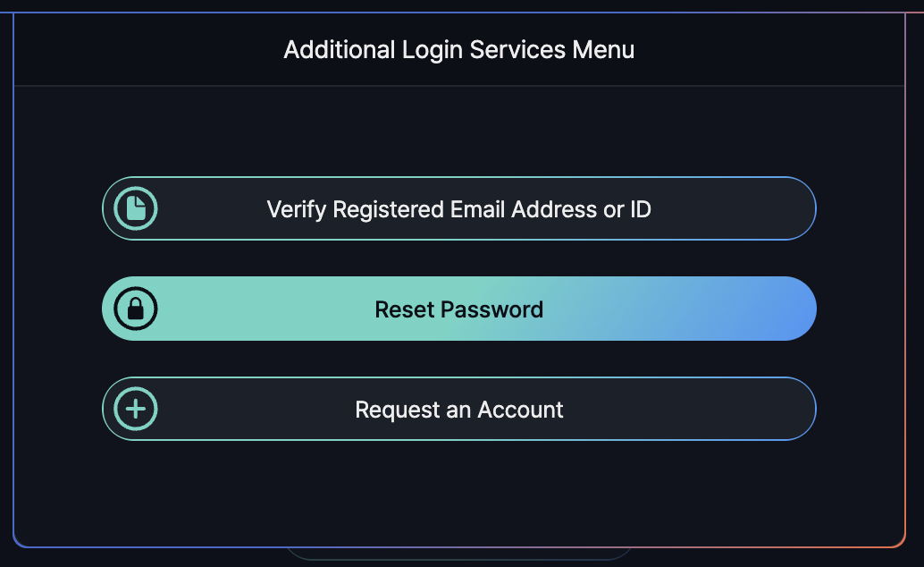Click the word 'Account' in the bottom option
This screenshot has width=924, height=567.
click(521, 410)
